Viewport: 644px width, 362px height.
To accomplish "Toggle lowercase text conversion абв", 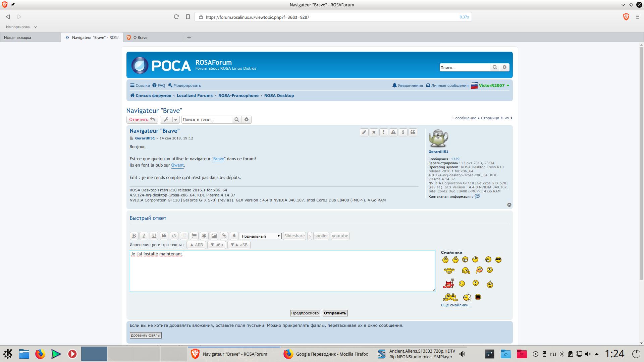I will (x=216, y=245).
